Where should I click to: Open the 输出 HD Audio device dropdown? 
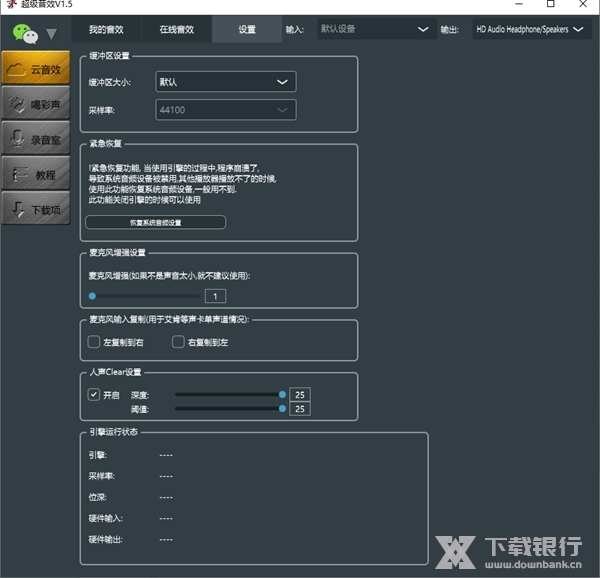click(532, 29)
